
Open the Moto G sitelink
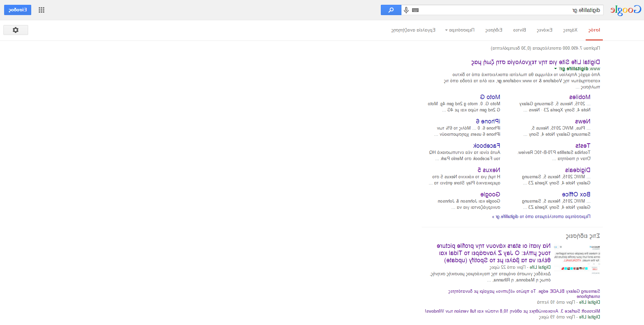490,97
